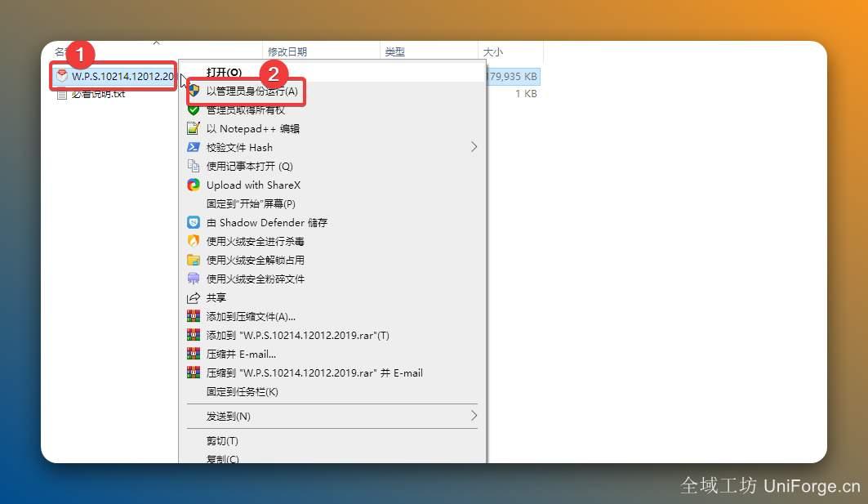The width and height of the screenshot is (868, 504).
Task: Choose 使用火绒安全粉碎文件 entry
Action: click(x=256, y=279)
